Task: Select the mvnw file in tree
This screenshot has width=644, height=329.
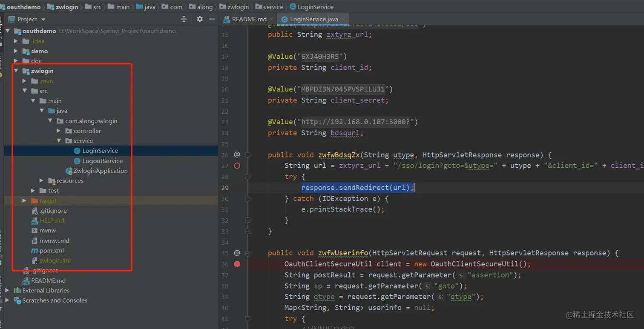Action: click(48, 230)
